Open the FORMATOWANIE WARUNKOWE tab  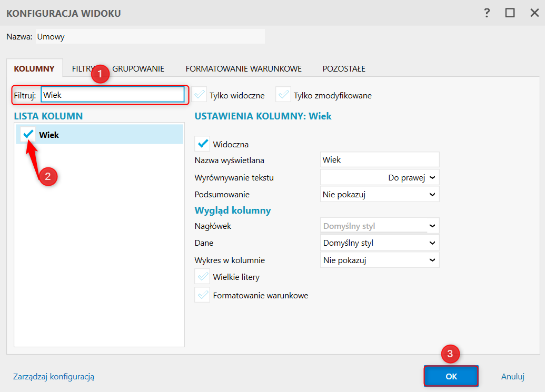244,69
